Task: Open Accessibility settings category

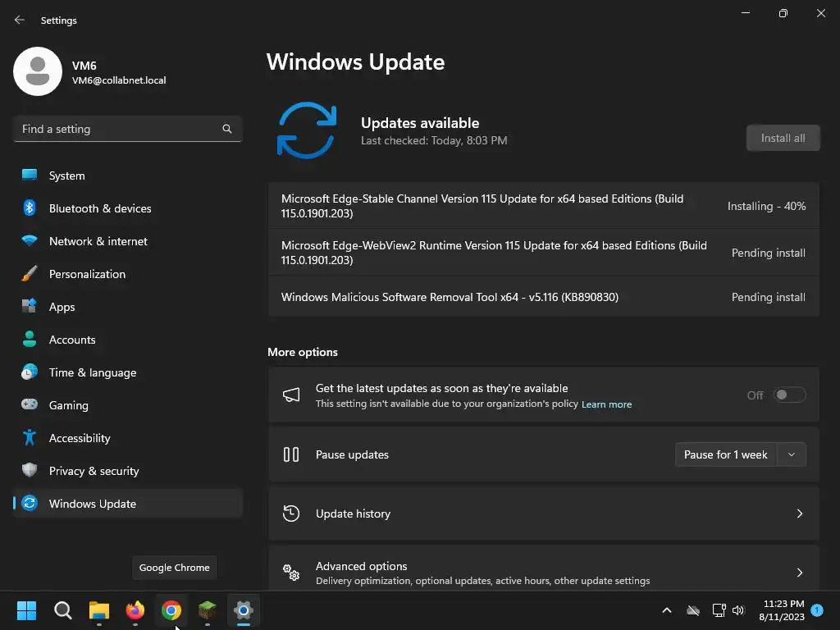Action: coord(127,438)
